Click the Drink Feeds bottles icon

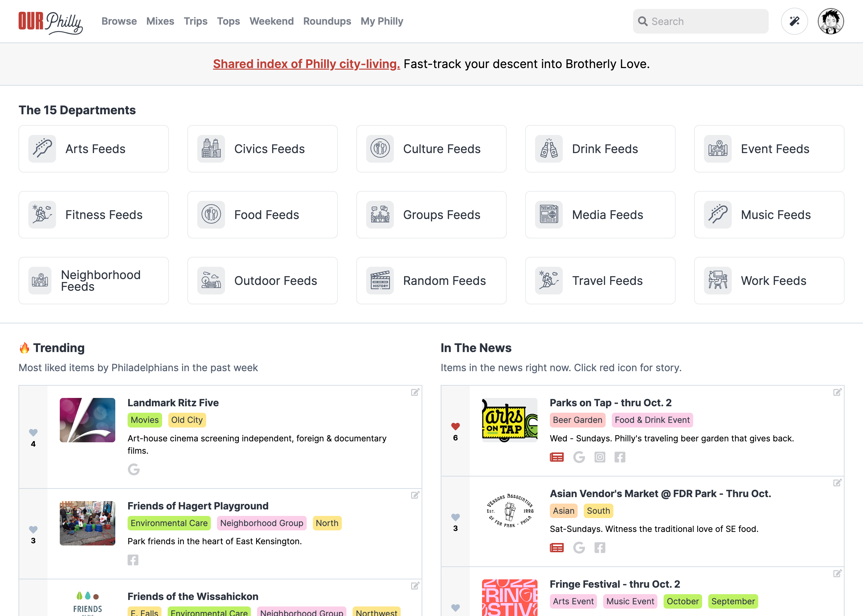[x=549, y=149]
